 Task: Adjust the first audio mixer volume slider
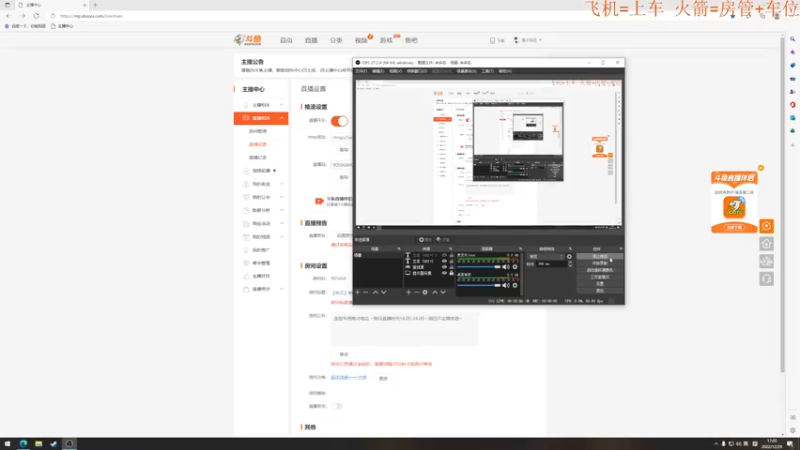pyautogui.click(x=479, y=267)
